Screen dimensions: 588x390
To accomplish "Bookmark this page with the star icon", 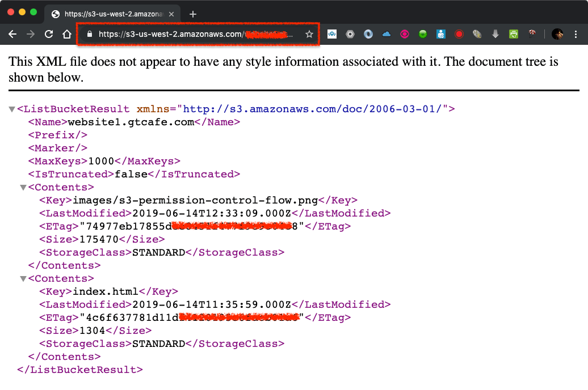I will [x=309, y=34].
